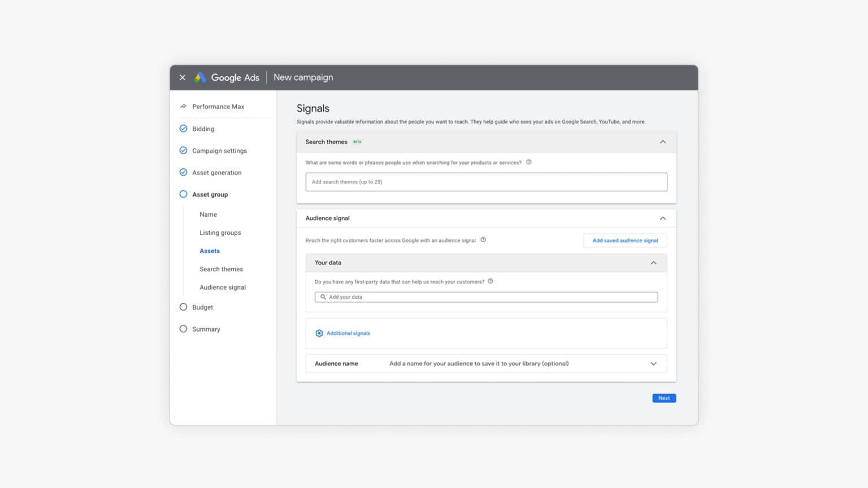Open Audience signal from the sidebar
Screen dimensions: 868x488
[x=222, y=287]
